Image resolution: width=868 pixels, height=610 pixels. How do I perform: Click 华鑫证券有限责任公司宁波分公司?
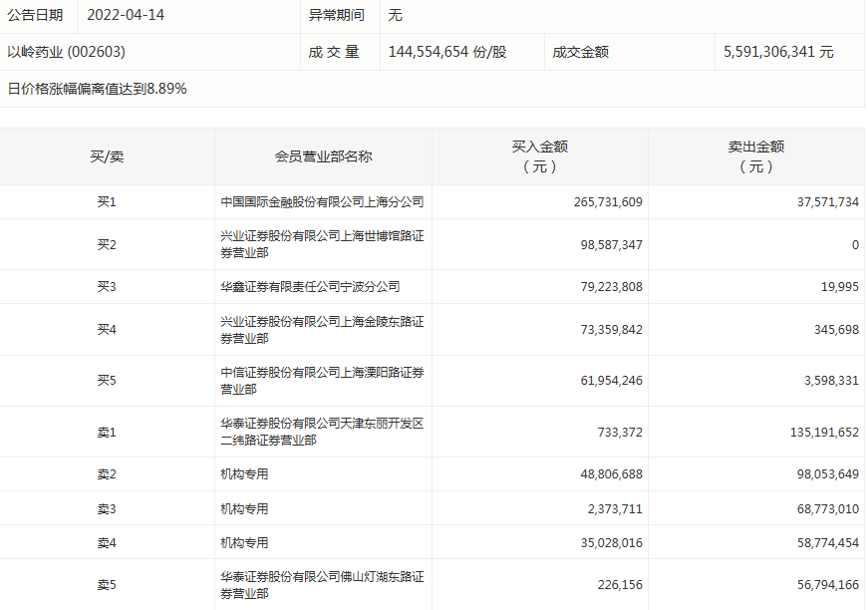click(x=310, y=287)
